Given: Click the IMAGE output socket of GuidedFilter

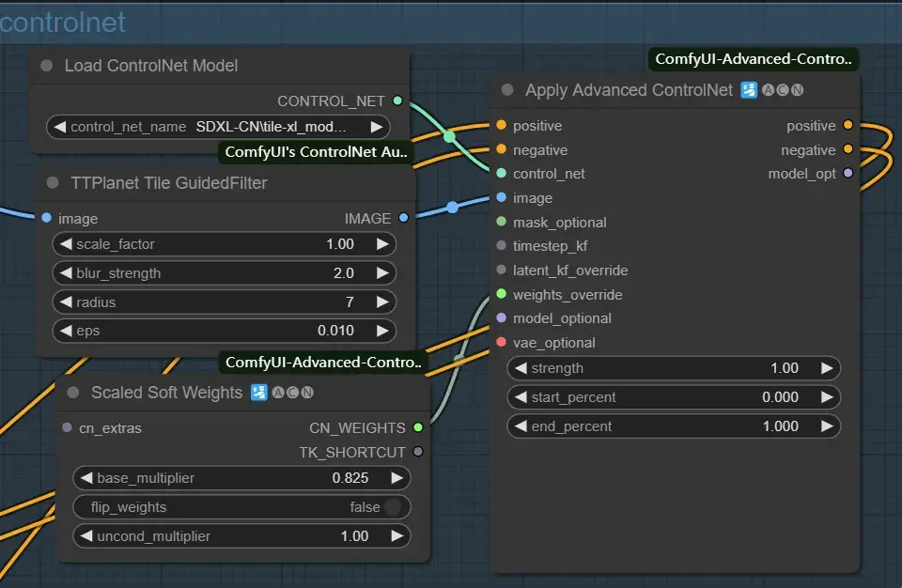Looking at the screenshot, I should pyautogui.click(x=404, y=218).
